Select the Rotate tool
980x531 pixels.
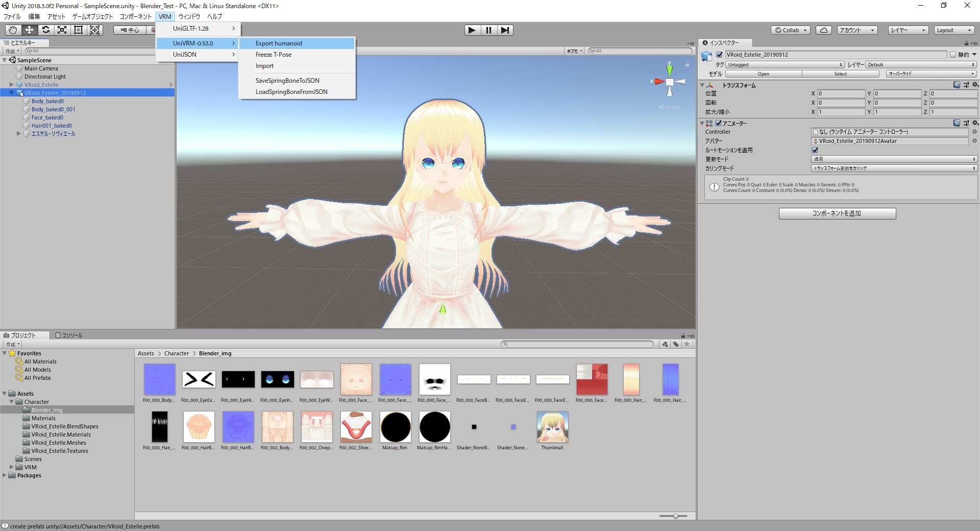[x=45, y=30]
